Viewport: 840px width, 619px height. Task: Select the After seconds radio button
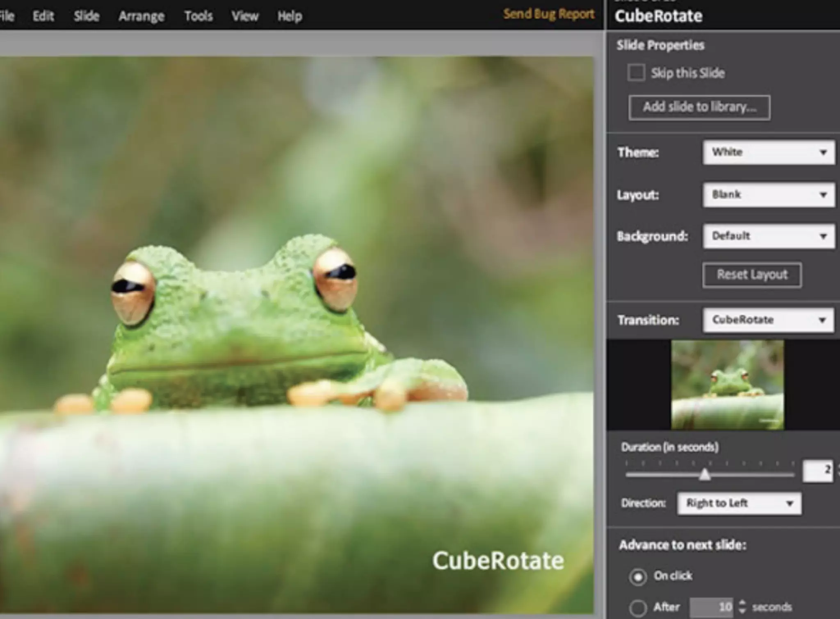coord(638,608)
